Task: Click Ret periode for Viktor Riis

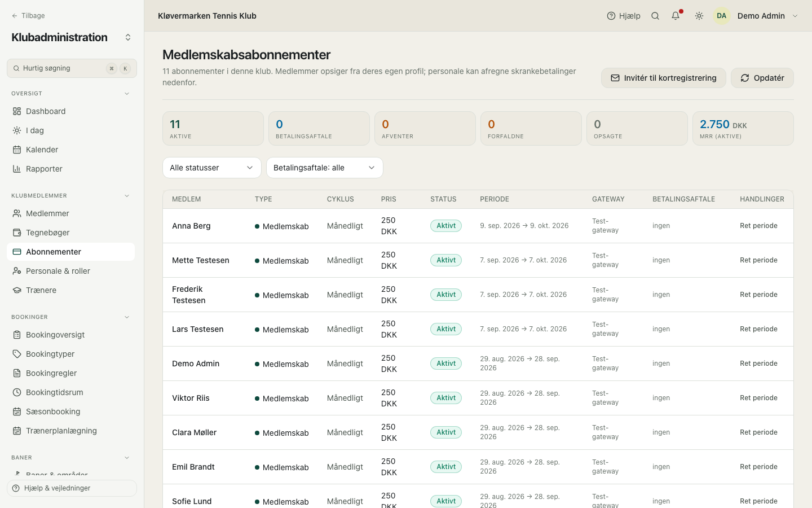Action: click(758, 398)
